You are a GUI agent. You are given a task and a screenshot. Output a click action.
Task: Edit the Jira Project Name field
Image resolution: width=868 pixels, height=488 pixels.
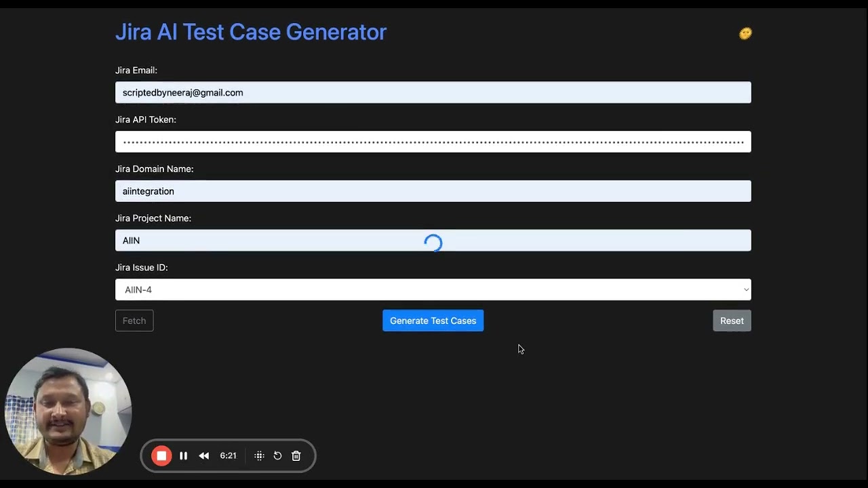433,241
